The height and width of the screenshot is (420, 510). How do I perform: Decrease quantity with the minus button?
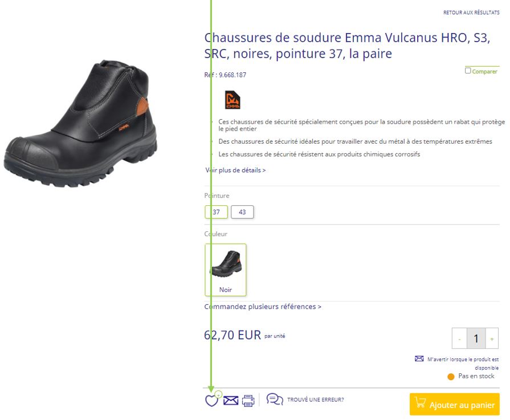click(460, 339)
